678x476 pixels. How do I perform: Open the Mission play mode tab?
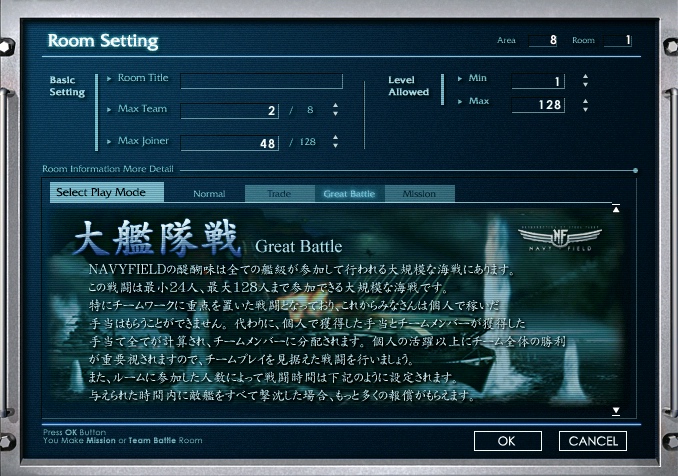[419, 194]
